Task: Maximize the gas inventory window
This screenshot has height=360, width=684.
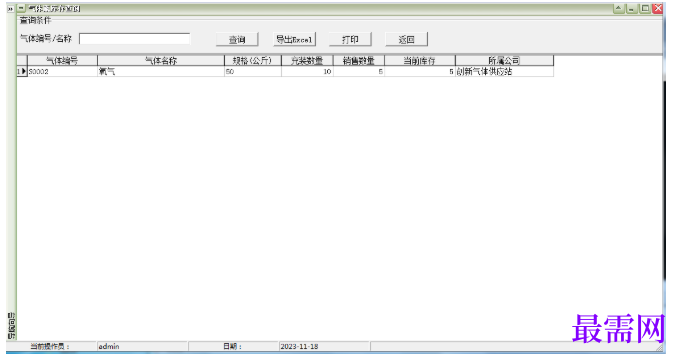Action: (x=644, y=8)
